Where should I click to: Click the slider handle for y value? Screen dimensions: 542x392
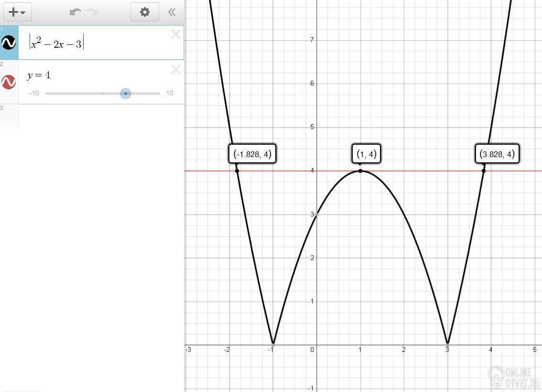pos(126,94)
